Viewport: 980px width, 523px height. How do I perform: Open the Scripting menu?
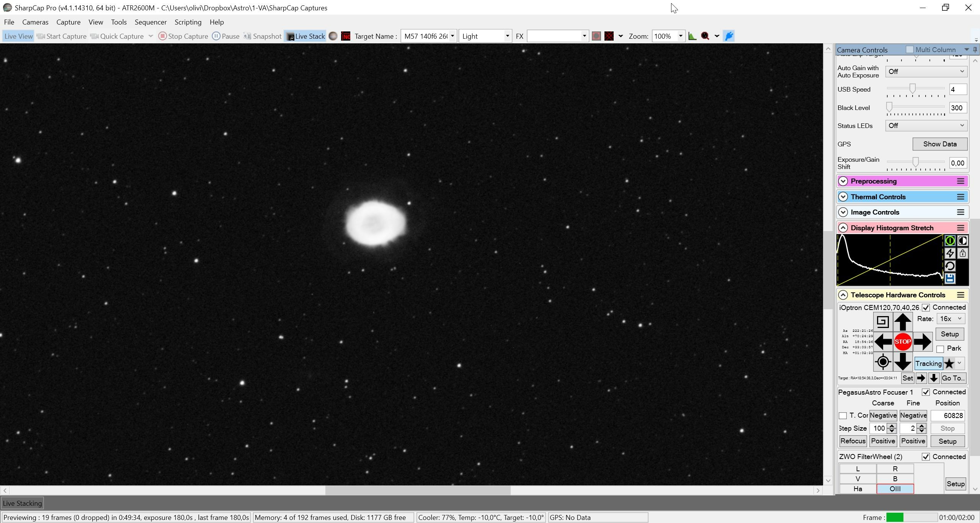[x=188, y=22]
